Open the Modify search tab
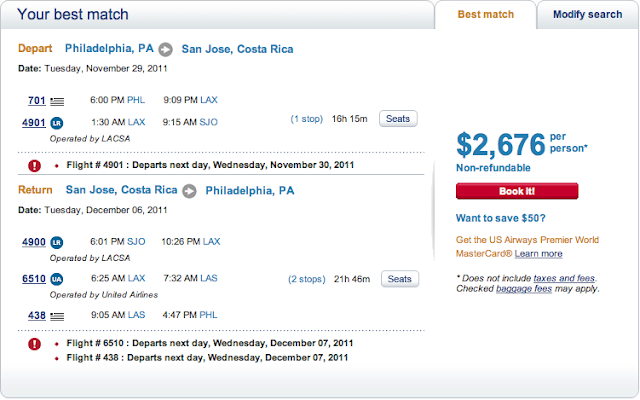The image size is (640, 400). tap(587, 15)
